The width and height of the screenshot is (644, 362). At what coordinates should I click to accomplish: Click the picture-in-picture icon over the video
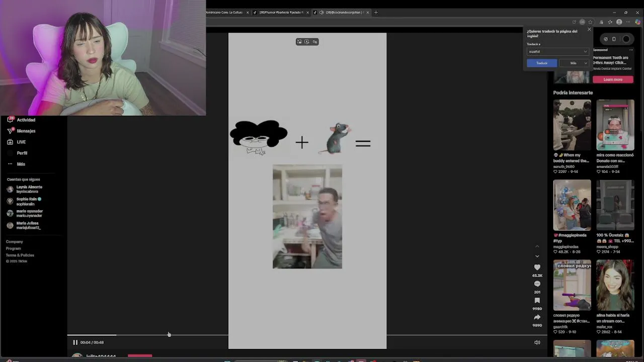[x=299, y=42]
